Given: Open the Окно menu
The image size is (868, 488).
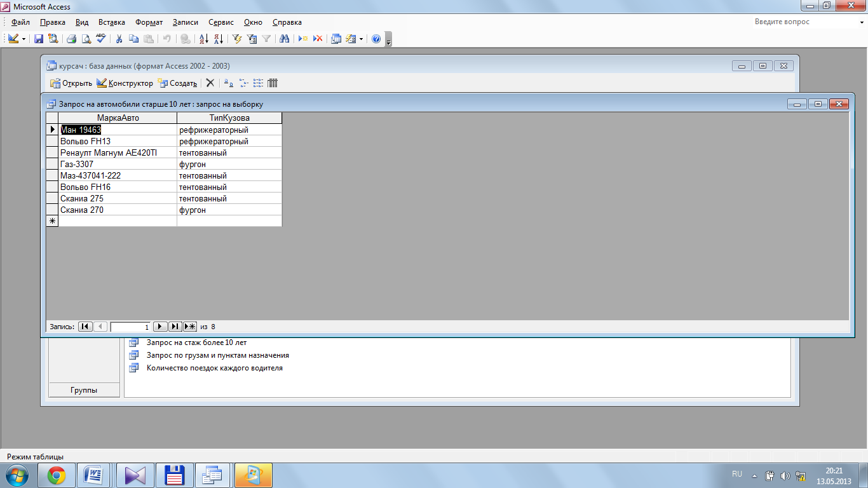Looking at the screenshot, I should (253, 22).
